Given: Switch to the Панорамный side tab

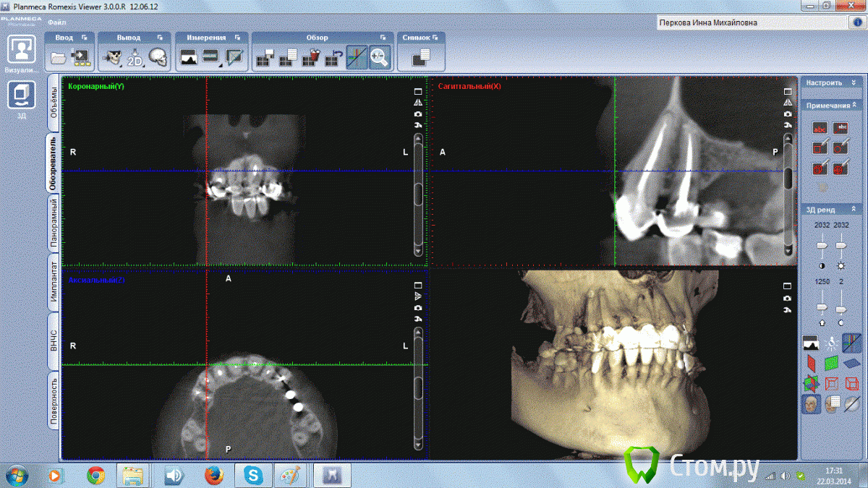Looking at the screenshot, I should [x=54, y=223].
